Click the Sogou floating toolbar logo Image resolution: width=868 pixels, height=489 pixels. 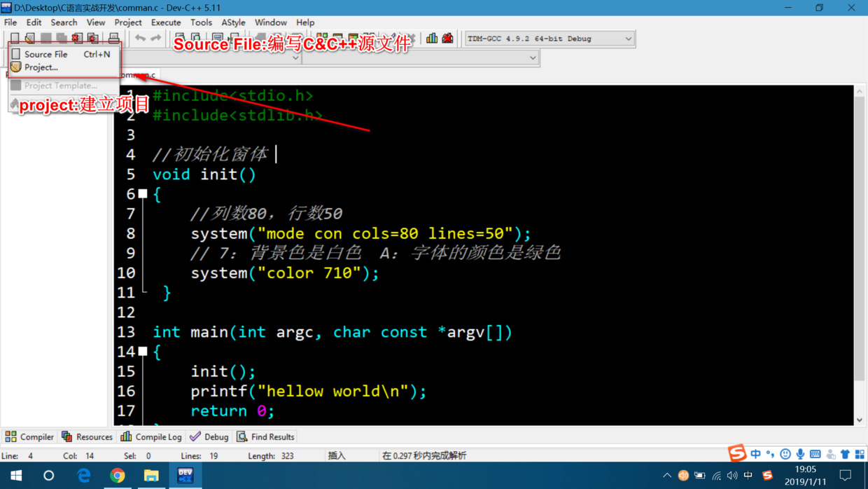(737, 453)
